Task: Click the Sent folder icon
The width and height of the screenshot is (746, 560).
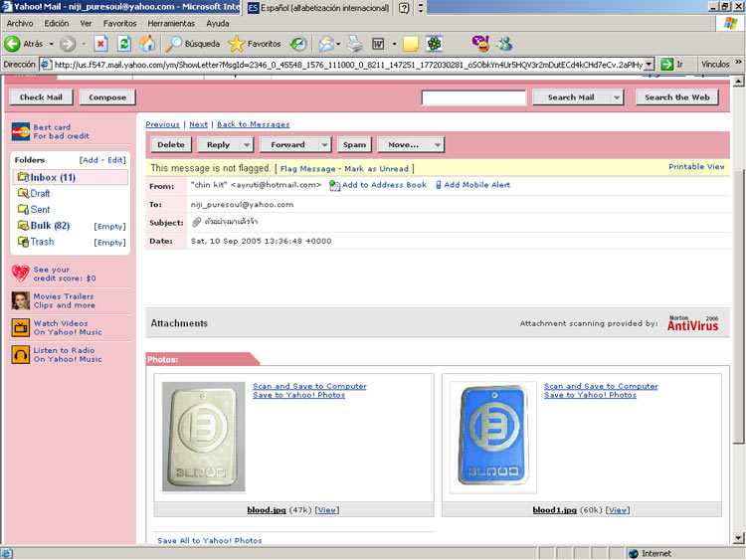Action: 23,209
